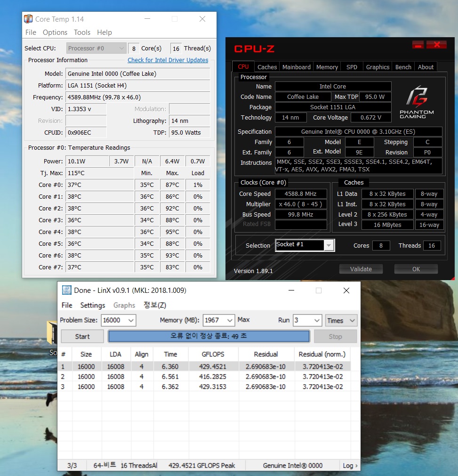Click the Core Speed value 4588.8 MHz
Image resolution: width=458 pixels, height=476 pixels.
pos(301,194)
